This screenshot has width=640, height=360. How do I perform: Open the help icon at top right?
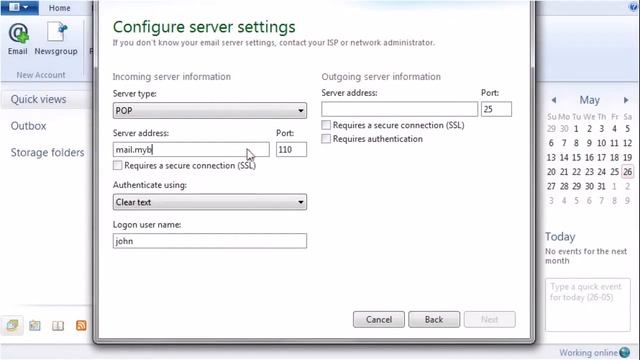coord(634,7)
